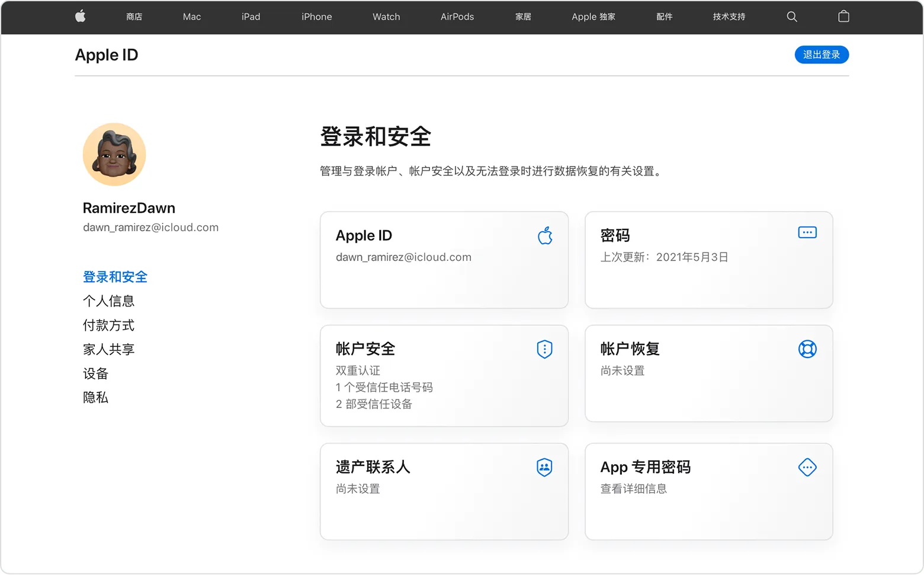The height and width of the screenshot is (575, 924).
Task: Click the apple icon on Apple ID card
Action: click(x=545, y=235)
